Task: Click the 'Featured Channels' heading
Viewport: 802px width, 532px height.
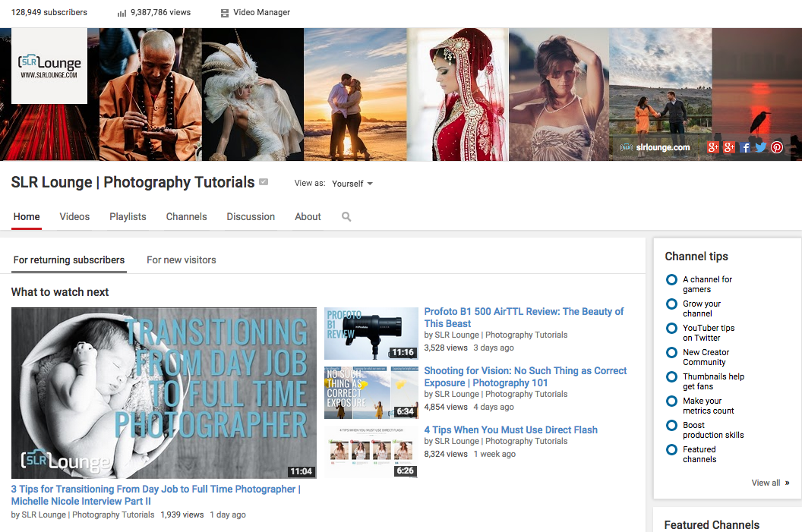Action: coord(712,525)
